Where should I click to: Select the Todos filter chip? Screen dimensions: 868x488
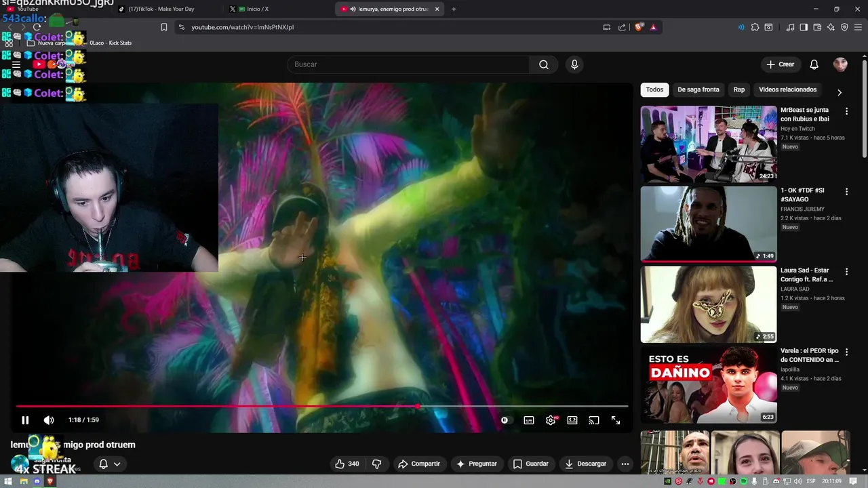click(654, 89)
